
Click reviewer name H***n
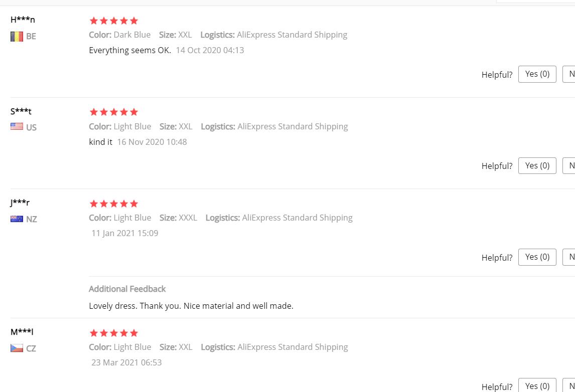click(23, 20)
